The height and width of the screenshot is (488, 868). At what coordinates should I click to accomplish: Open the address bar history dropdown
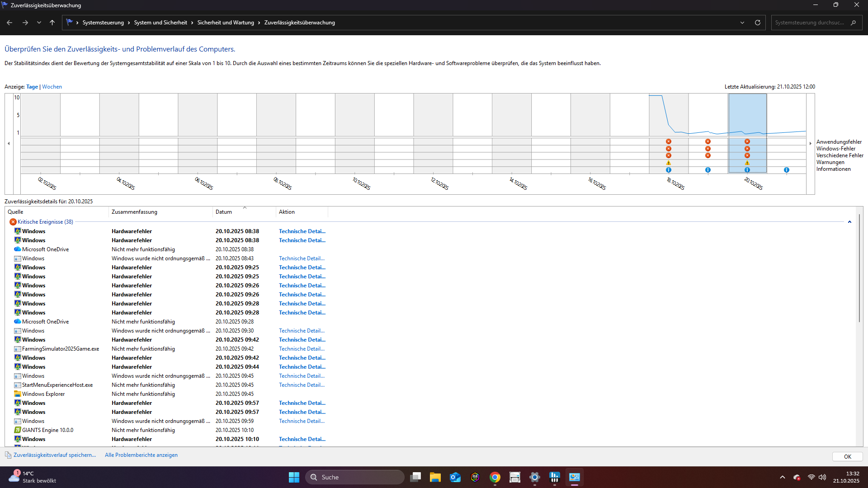pyautogui.click(x=742, y=23)
